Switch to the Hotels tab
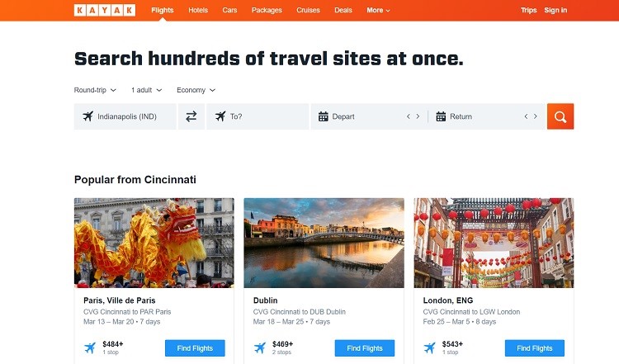 [198, 10]
